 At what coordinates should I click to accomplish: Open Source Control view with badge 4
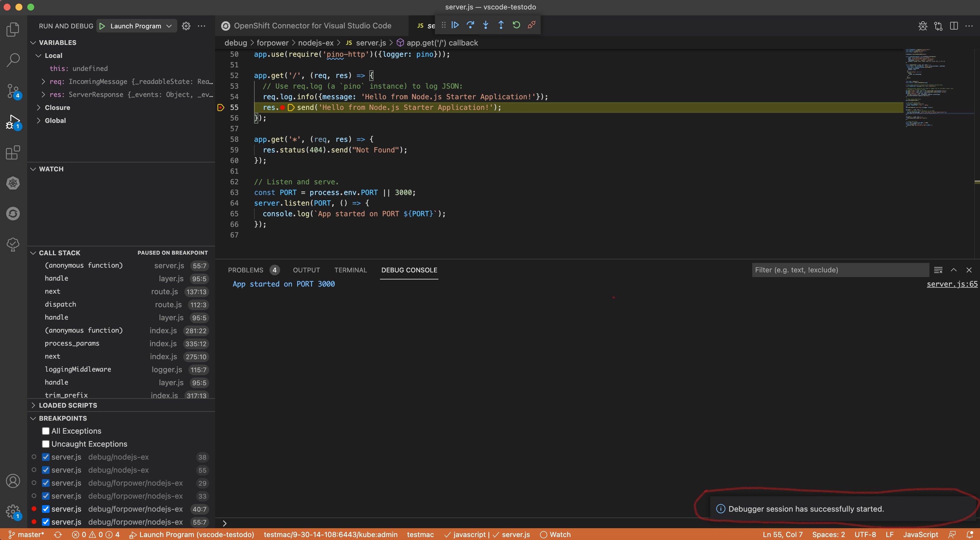[13, 91]
